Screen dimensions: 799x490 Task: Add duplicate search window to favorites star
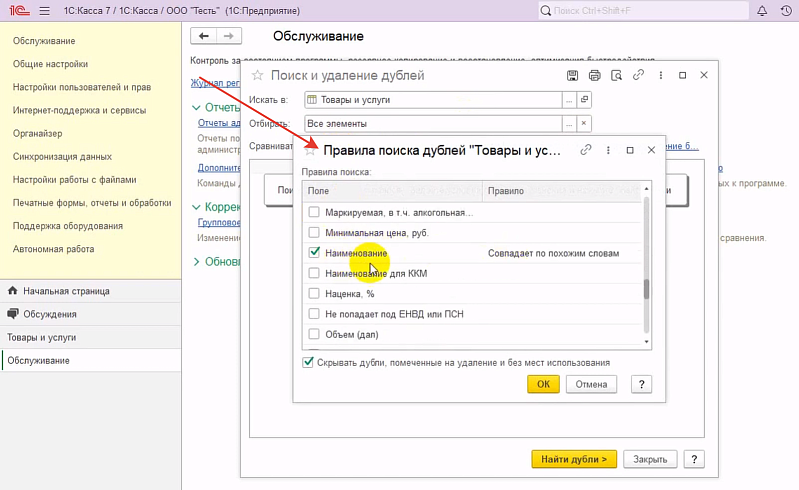[x=257, y=75]
